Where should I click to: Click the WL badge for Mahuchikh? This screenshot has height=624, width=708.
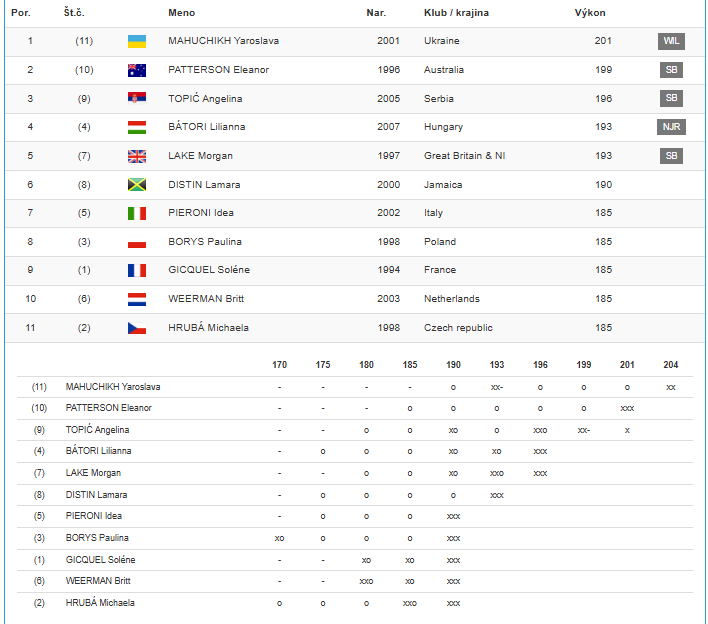pyautogui.click(x=671, y=41)
